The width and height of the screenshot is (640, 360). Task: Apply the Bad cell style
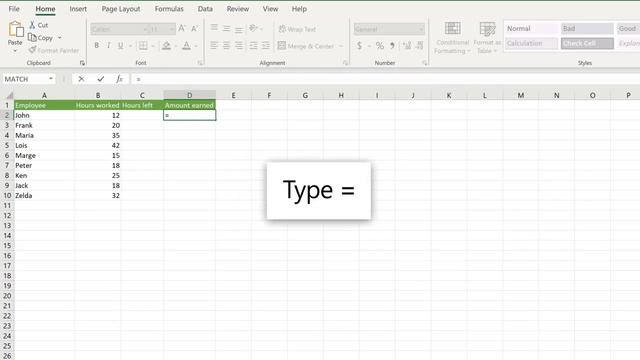pos(587,29)
